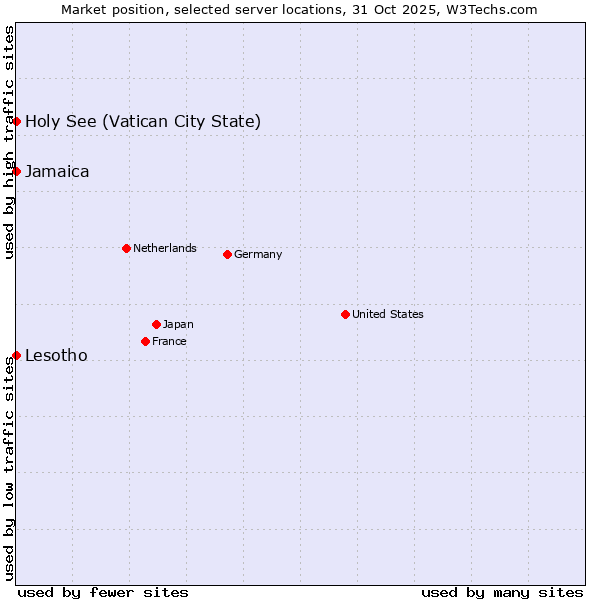
Task: Click the Holy See (Vatican City State) label
Action: click(x=143, y=122)
